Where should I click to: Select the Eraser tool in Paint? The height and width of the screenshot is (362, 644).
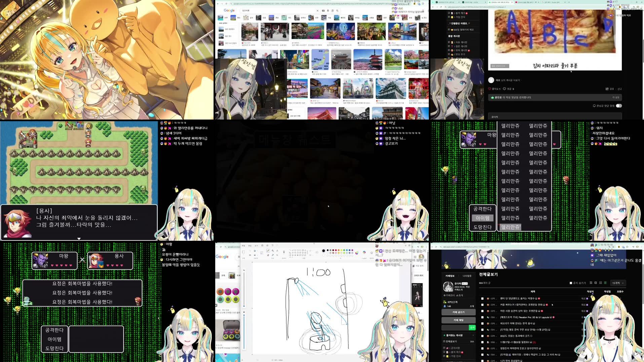[x=268, y=255]
